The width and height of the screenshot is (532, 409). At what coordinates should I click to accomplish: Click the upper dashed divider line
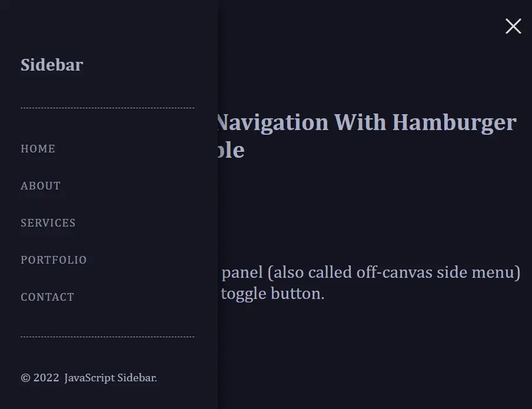[x=107, y=108]
